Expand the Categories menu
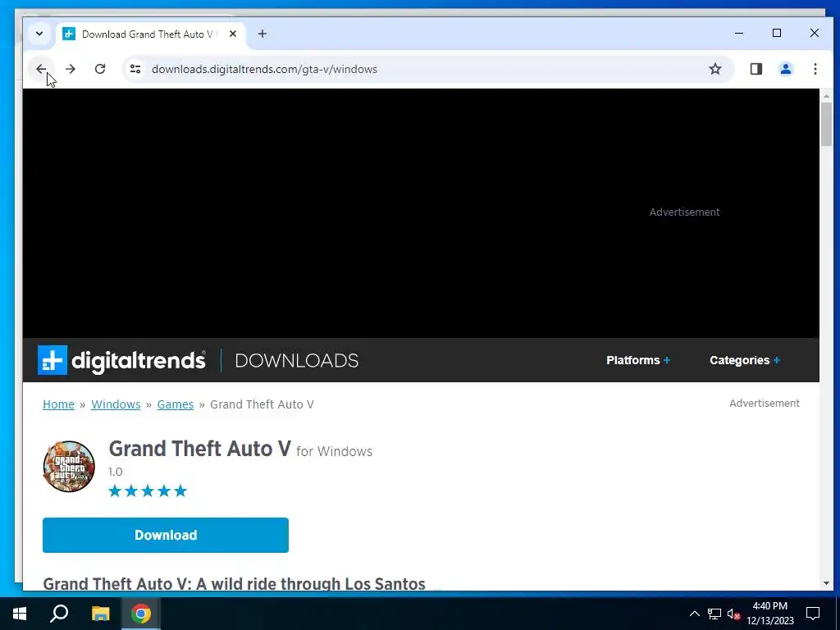This screenshot has height=630, width=840. click(x=745, y=361)
